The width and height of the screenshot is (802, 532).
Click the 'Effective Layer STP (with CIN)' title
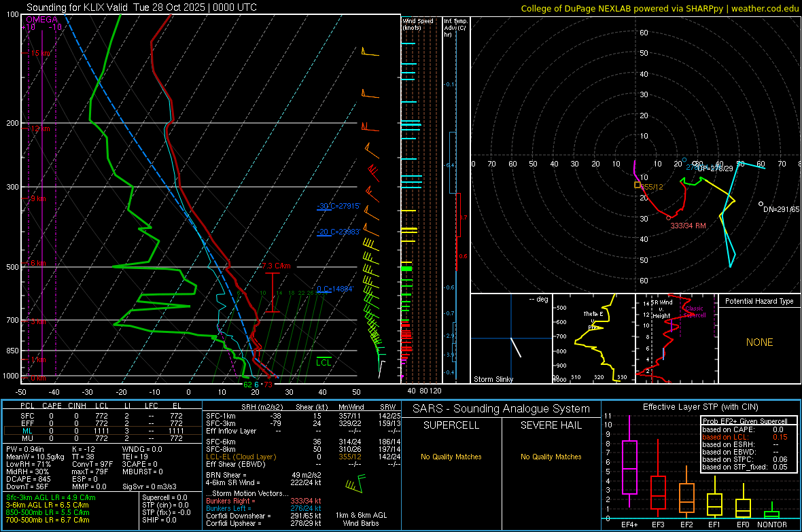(700, 407)
